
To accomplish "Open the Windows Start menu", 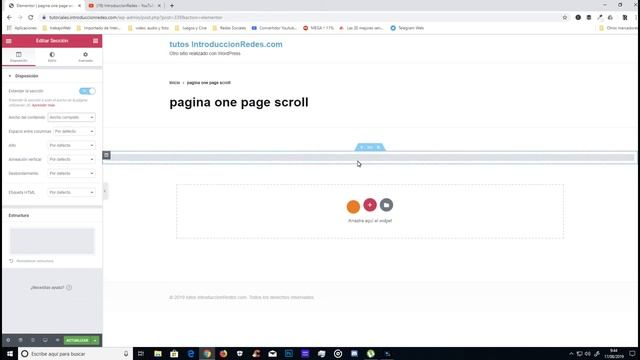I will [9, 354].
